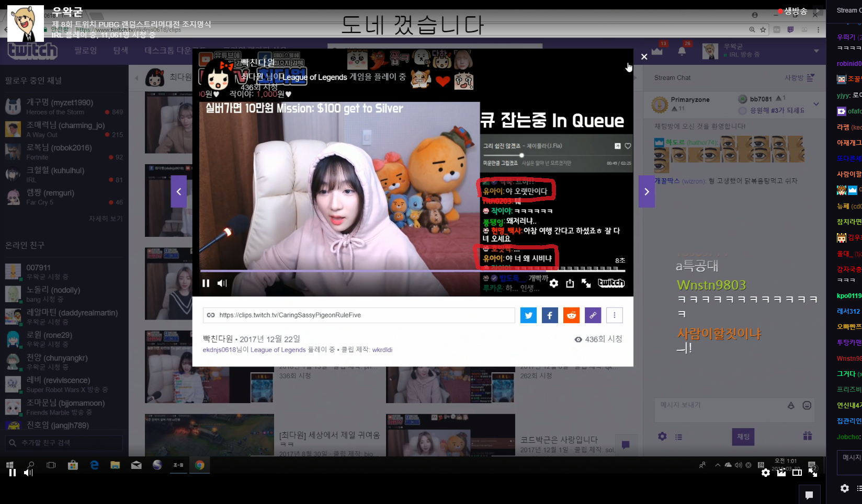Share the clip on Twitter

tap(528, 315)
